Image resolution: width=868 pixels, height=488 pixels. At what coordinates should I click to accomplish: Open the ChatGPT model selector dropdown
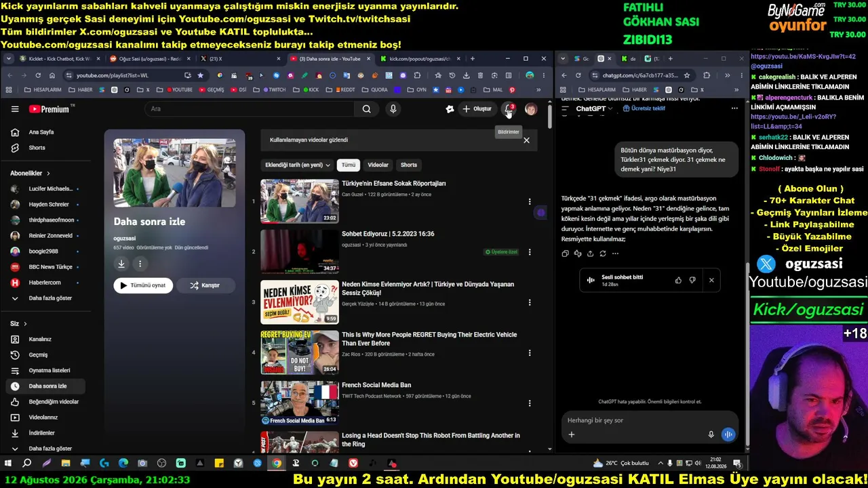click(594, 108)
